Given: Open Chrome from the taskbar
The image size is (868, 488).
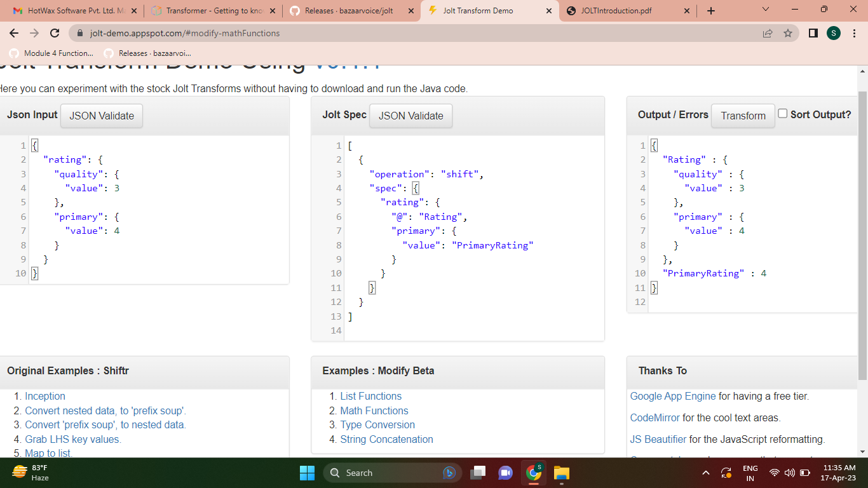Looking at the screenshot, I should (x=534, y=473).
